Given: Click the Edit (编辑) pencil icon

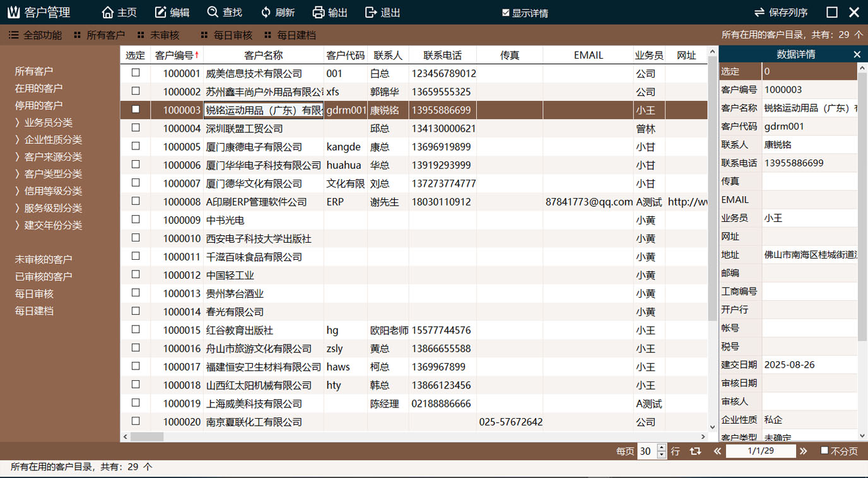Looking at the screenshot, I should click(x=161, y=13).
